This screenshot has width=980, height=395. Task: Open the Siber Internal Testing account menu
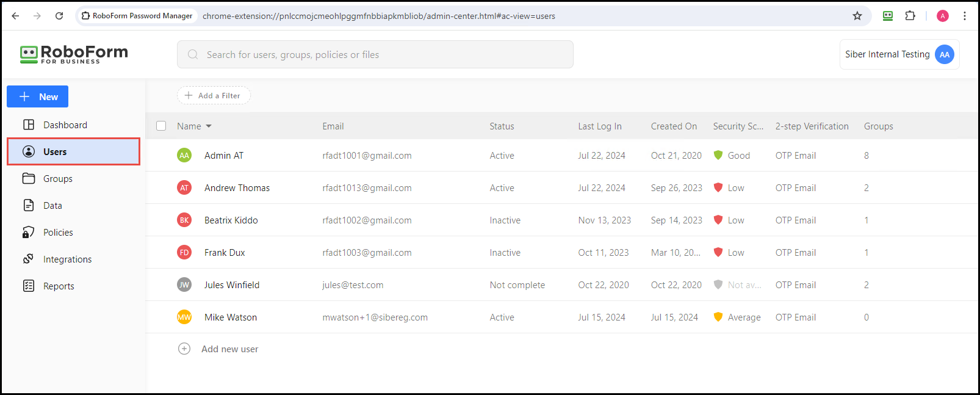tap(899, 54)
